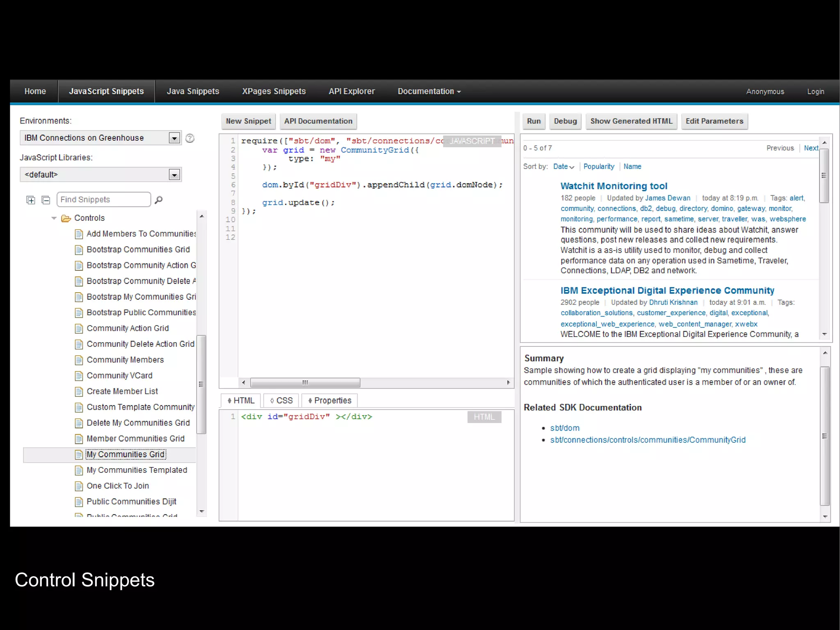Click the API Documentation button
This screenshot has width=840, height=630.
pyautogui.click(x=318, y=121)
